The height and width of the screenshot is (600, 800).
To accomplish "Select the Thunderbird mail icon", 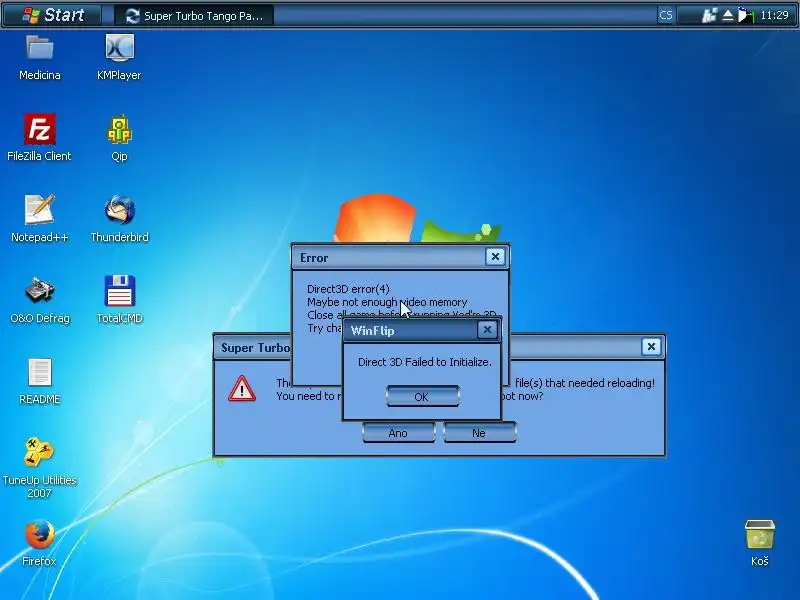I will coord(119,210).
